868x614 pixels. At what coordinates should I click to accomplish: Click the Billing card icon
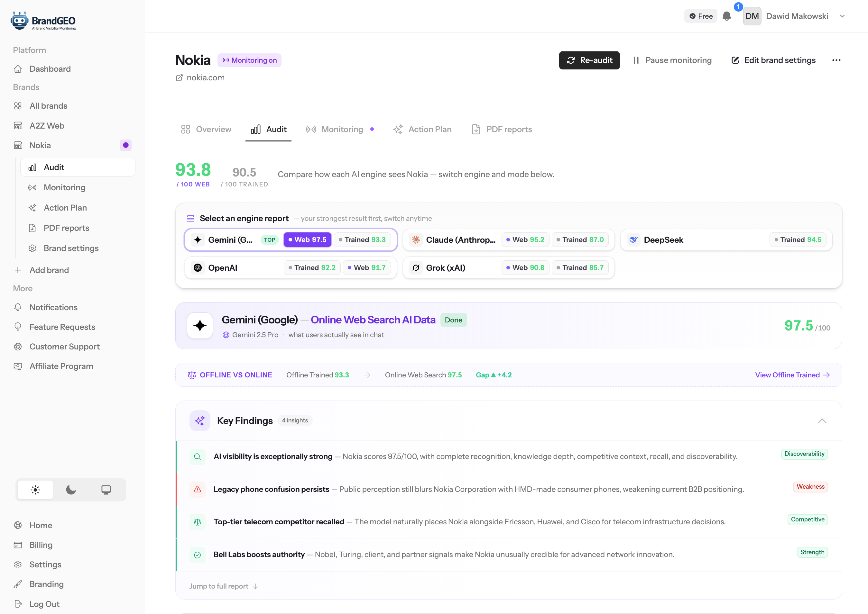coord(18,545)
